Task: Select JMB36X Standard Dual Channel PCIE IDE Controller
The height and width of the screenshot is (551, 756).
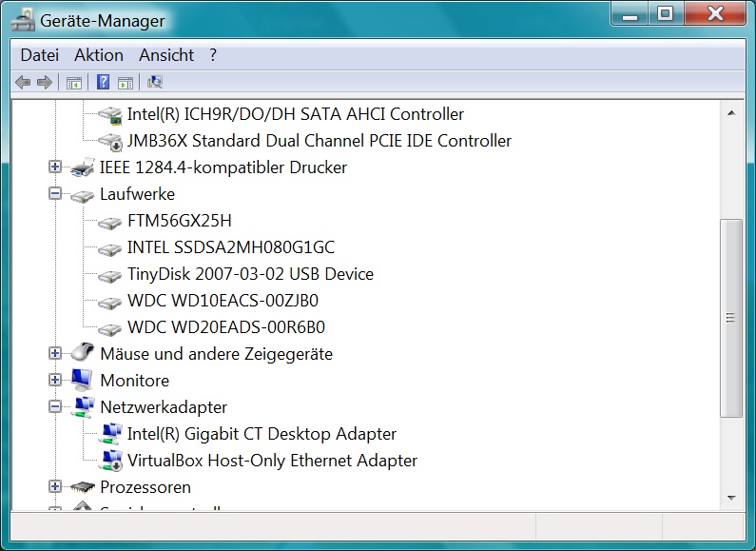Action: coord(320,141)
